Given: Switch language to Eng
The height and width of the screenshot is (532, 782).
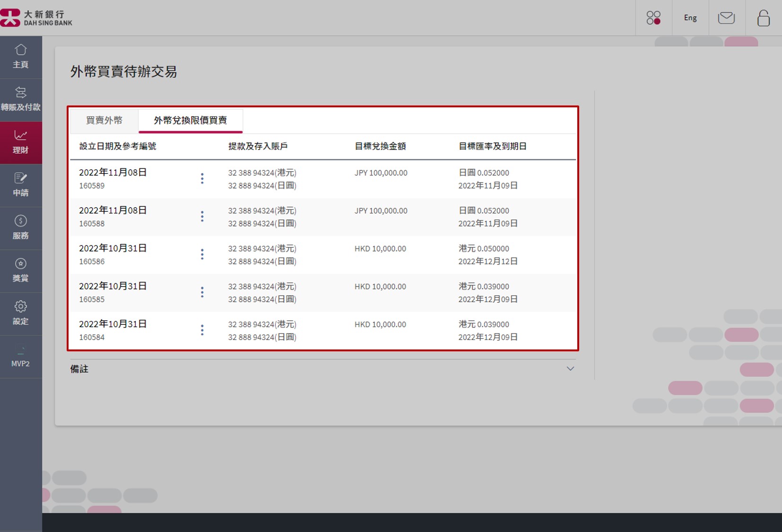Looking at the screenshot, I should click(690, 17).
